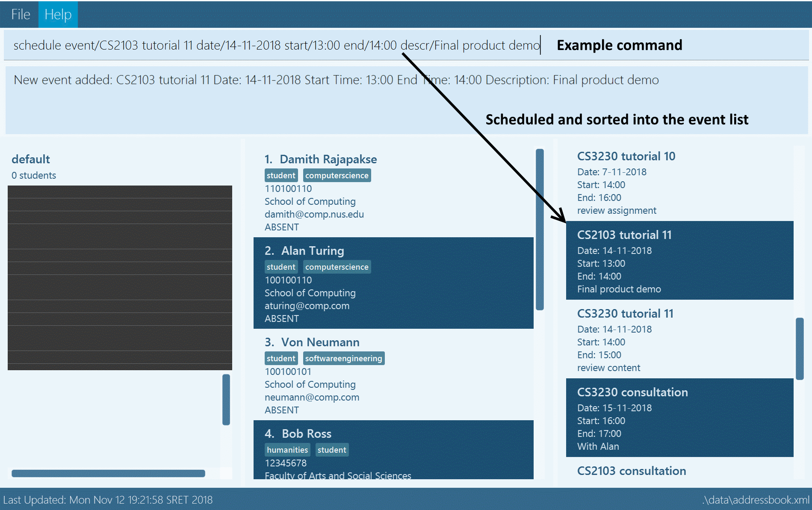Image resolution: width=812 pixels, height=510 pixels.
Task: Click the humanities tag on Bob Ross
Action: (x=287, y=450)
